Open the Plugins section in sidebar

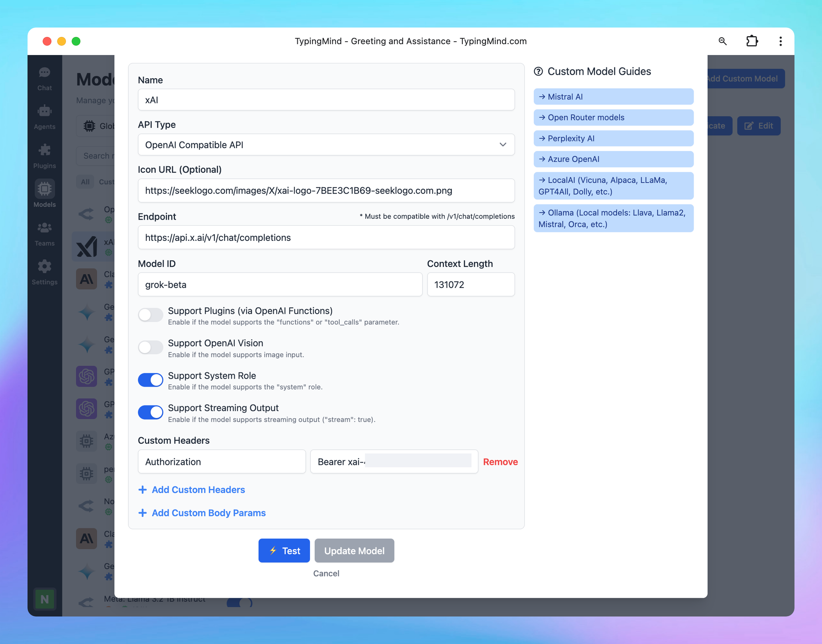click(45, 157)
